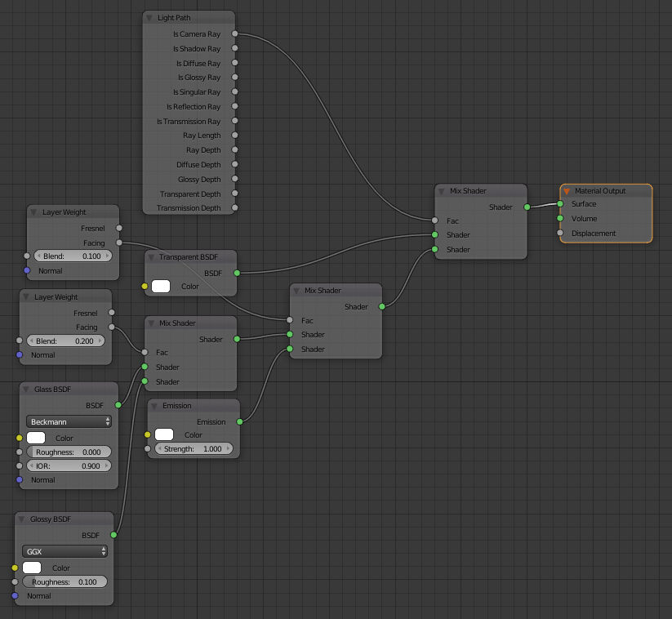Click the Glass BSDF Normal input socket

click(x=20, y=479)
